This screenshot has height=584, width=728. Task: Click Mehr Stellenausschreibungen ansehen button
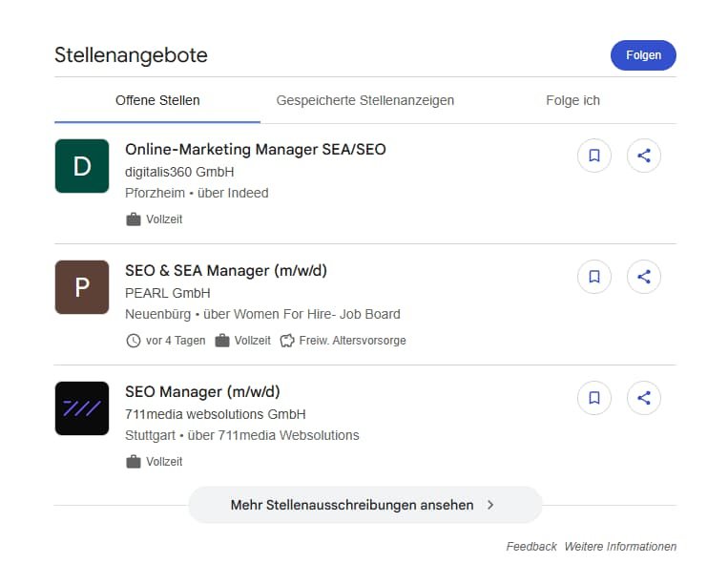tap(364, 505)
